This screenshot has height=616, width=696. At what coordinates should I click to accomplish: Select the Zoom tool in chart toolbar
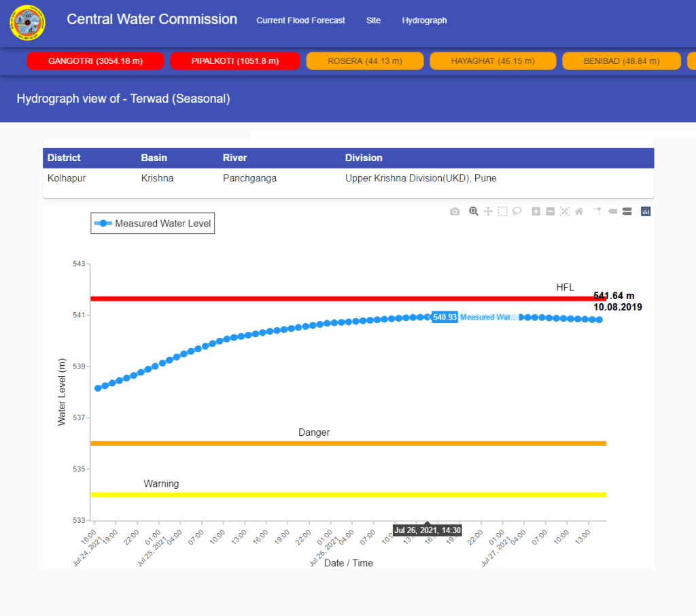click(x=474, y=211)
